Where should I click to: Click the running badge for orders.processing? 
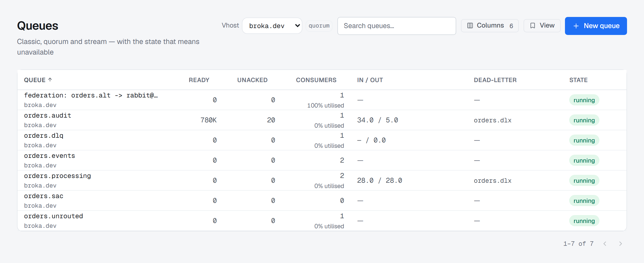point(584,181)
